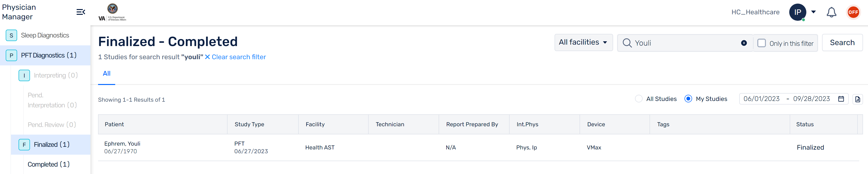Open the Ephrem, Youli study row
The height and width of the screenshot is (174, 868).
478,148
